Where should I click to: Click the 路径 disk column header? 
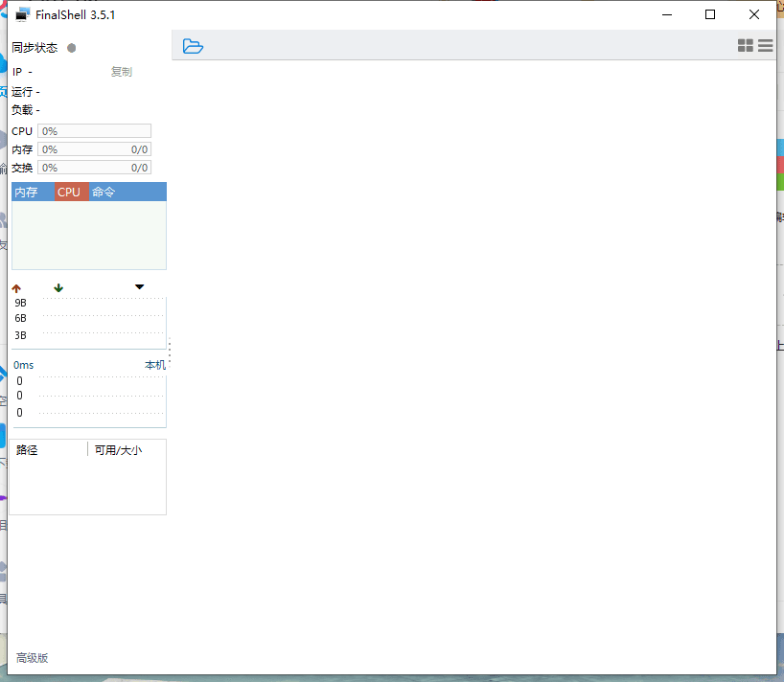(27, 450)
